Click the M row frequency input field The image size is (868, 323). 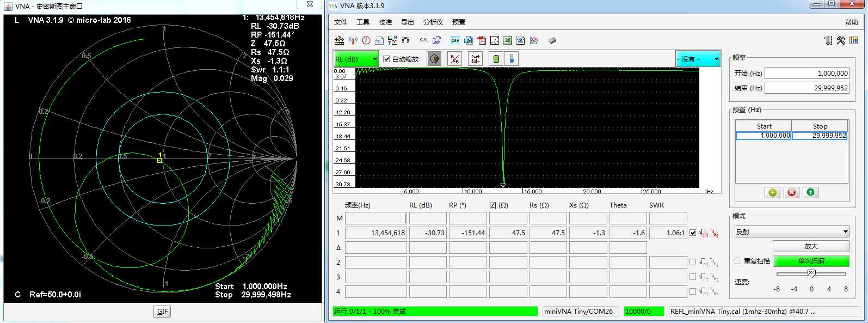375,218
